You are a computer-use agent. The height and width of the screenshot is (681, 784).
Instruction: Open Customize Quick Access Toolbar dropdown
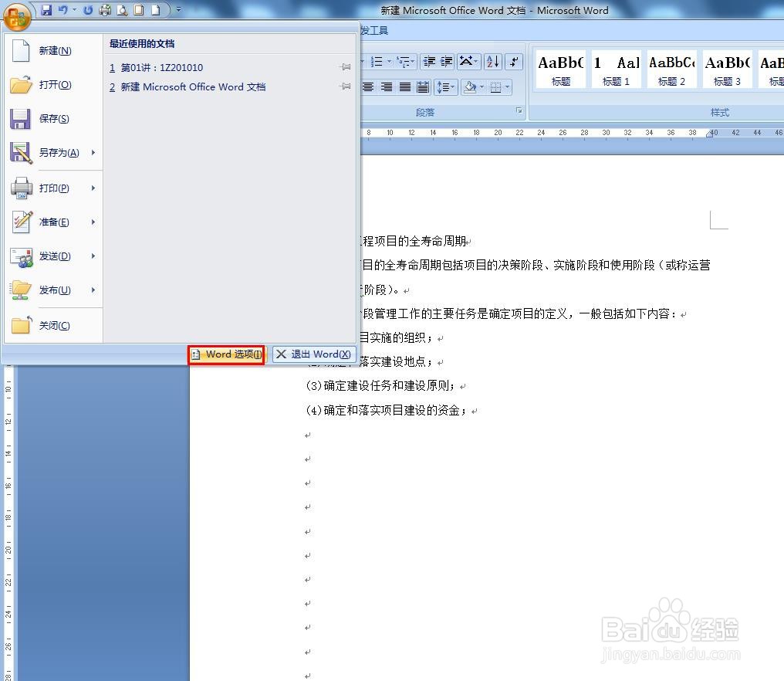pos(178,10)
